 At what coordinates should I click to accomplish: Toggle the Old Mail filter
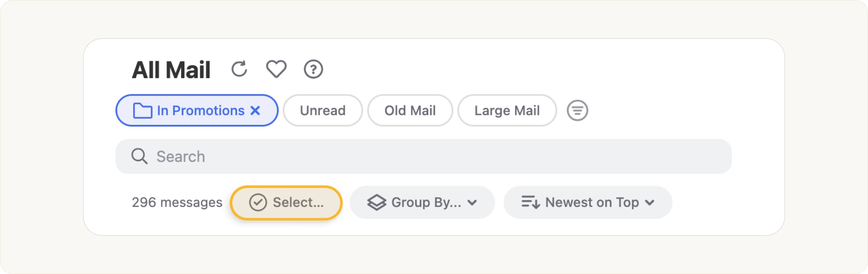click(410, 111)
